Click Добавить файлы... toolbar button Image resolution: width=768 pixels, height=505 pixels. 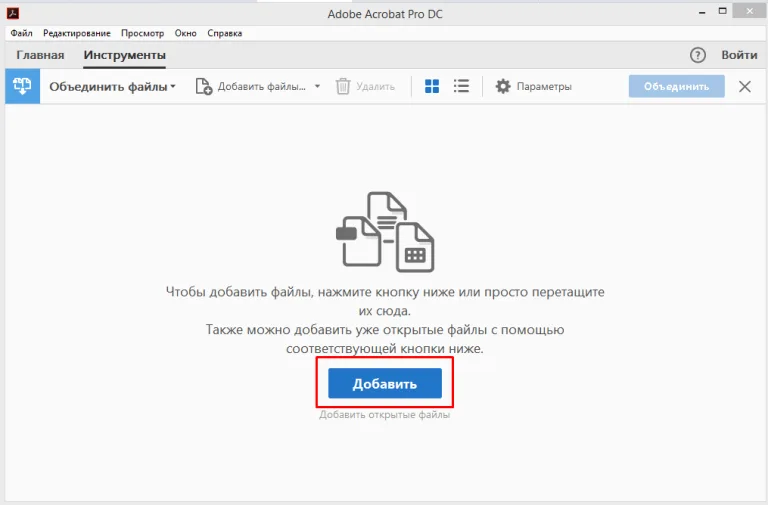click(x=250, y=87)
